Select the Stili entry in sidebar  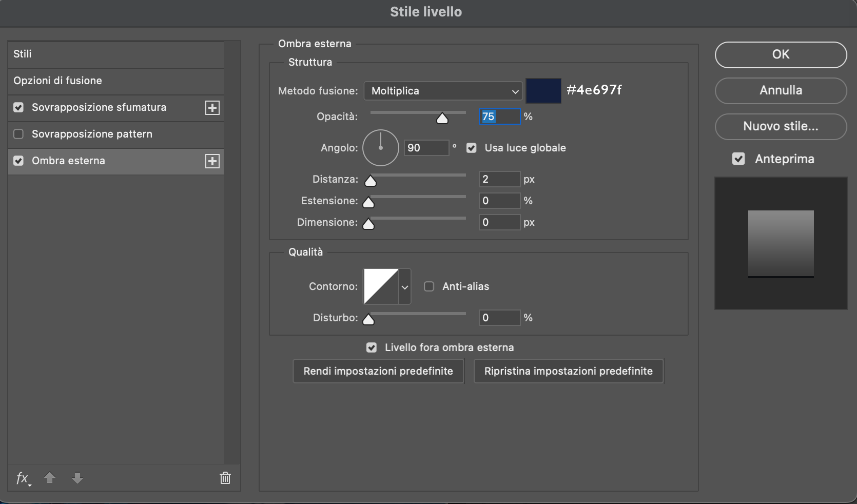[x=116, y=54]
